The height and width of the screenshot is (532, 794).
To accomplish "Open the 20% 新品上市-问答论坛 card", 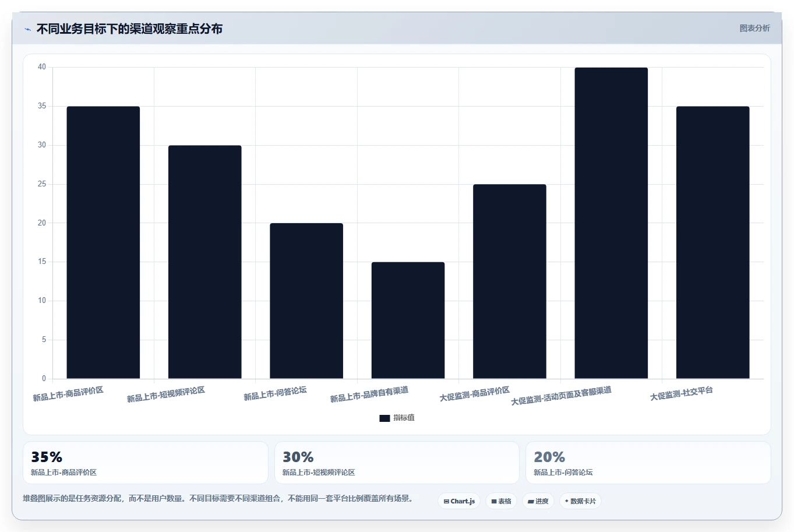I will [648, 463].
